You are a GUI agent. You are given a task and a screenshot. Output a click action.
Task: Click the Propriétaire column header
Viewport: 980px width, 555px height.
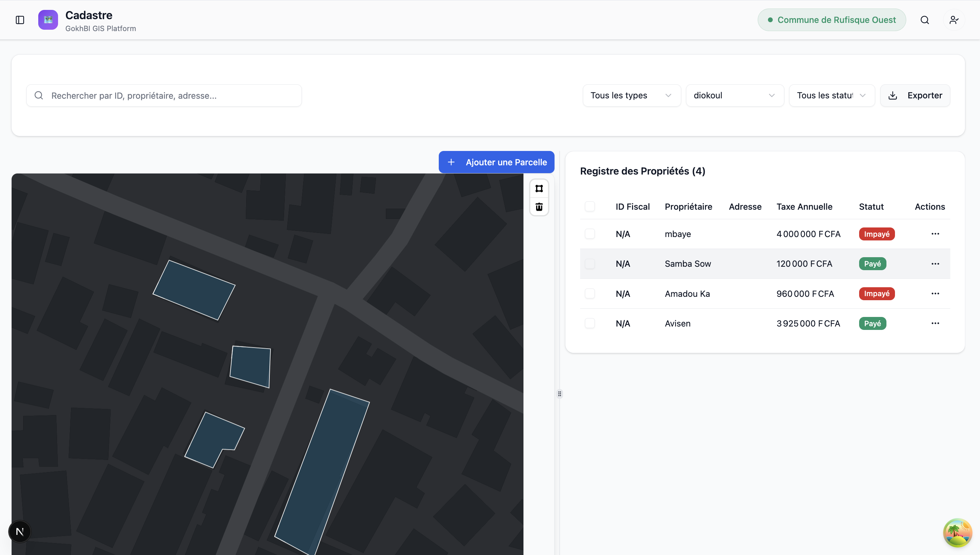688,207
